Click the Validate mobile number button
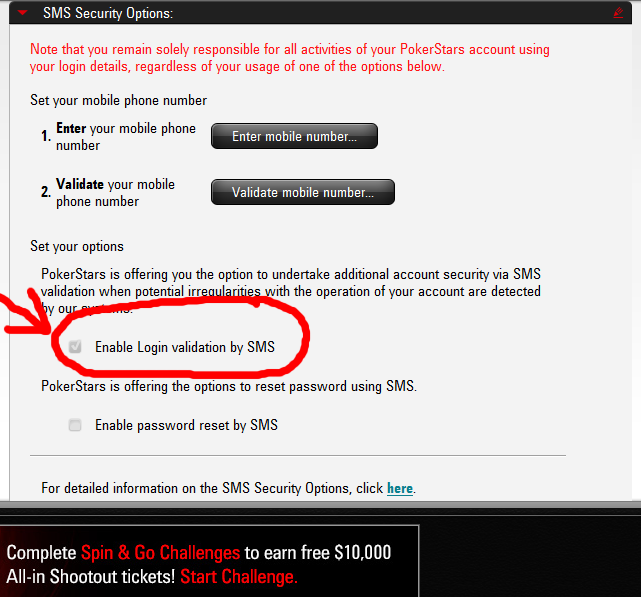 (x=303, y=192)
